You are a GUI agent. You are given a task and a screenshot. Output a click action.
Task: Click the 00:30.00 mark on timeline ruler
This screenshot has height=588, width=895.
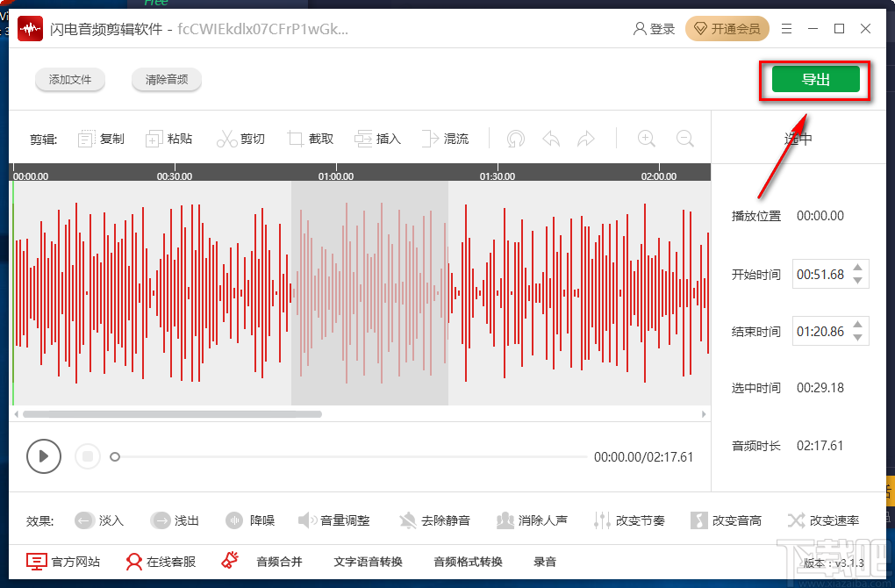click(x=174, y=176)
